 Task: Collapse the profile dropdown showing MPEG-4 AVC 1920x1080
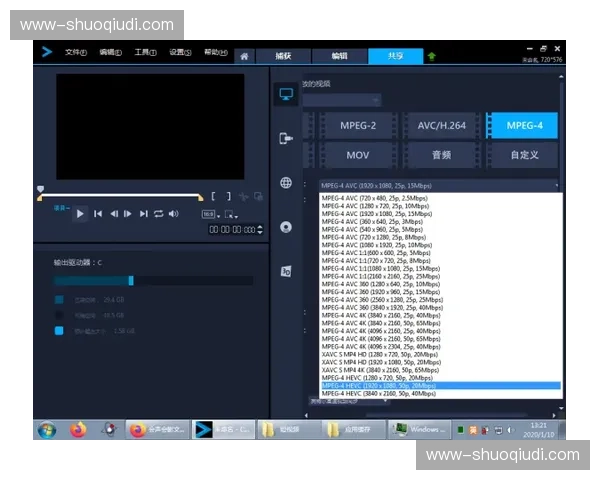[x=439, y=186]
